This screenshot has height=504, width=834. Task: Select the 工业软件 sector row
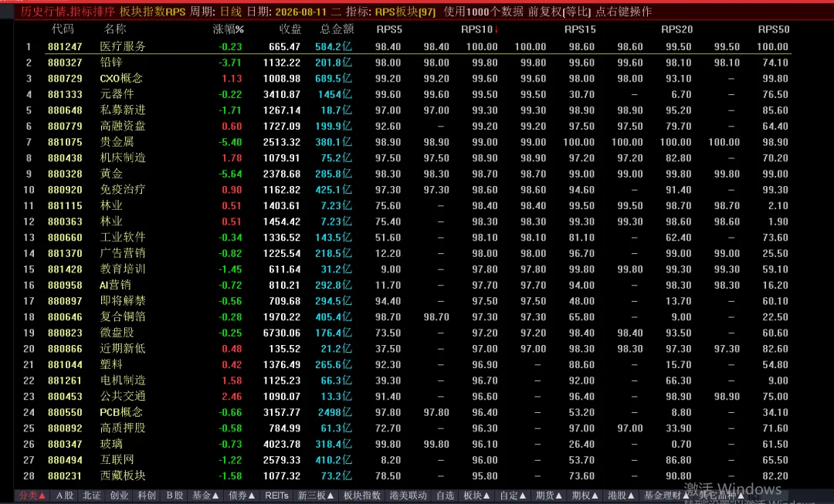[x=123, y=237]
